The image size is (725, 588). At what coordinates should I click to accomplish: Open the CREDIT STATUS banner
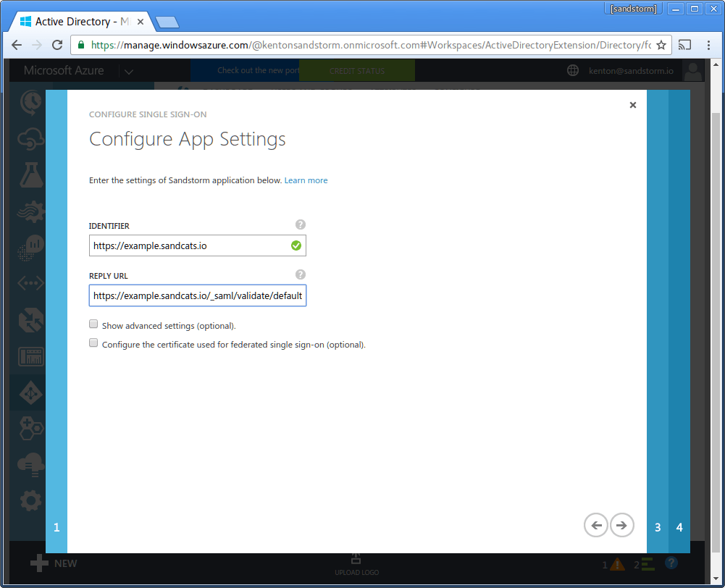[x=357, y=71]
